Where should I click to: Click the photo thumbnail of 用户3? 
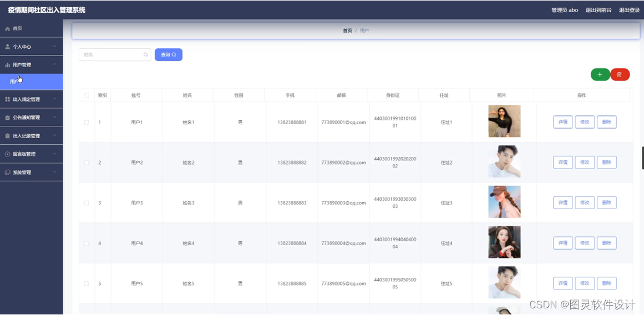tap(504, 202)
